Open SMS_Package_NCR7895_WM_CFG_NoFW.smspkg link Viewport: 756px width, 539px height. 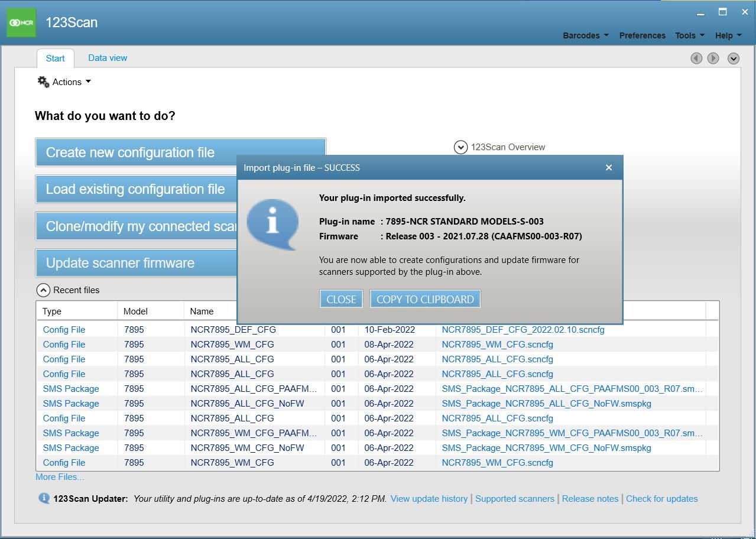[546, 448]
